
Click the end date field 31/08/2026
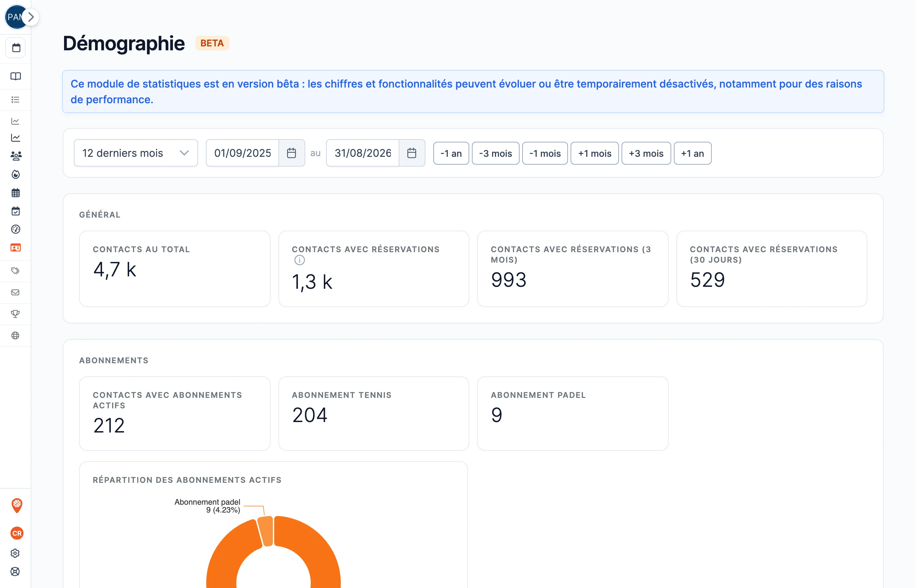363,153
